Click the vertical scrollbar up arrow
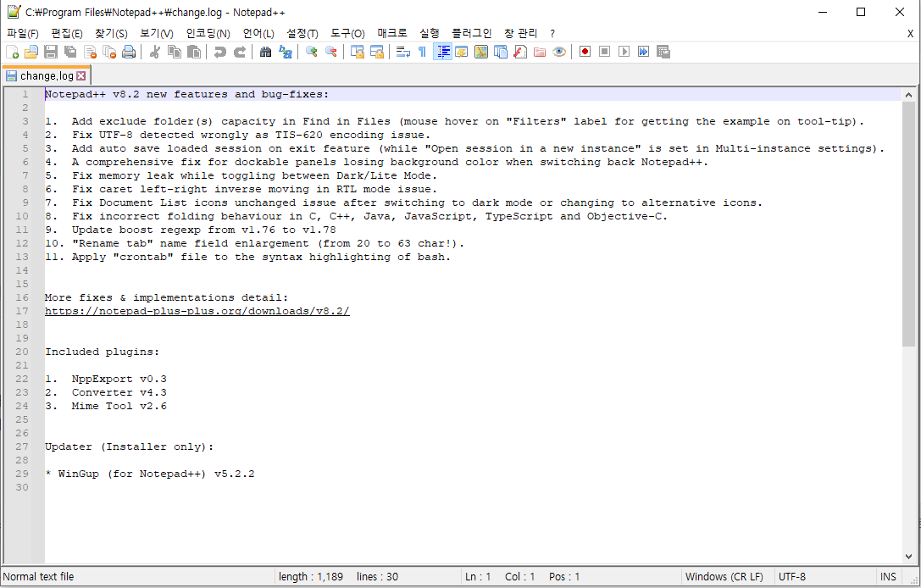This screenshot has width=921, height=588. [908, 95]
